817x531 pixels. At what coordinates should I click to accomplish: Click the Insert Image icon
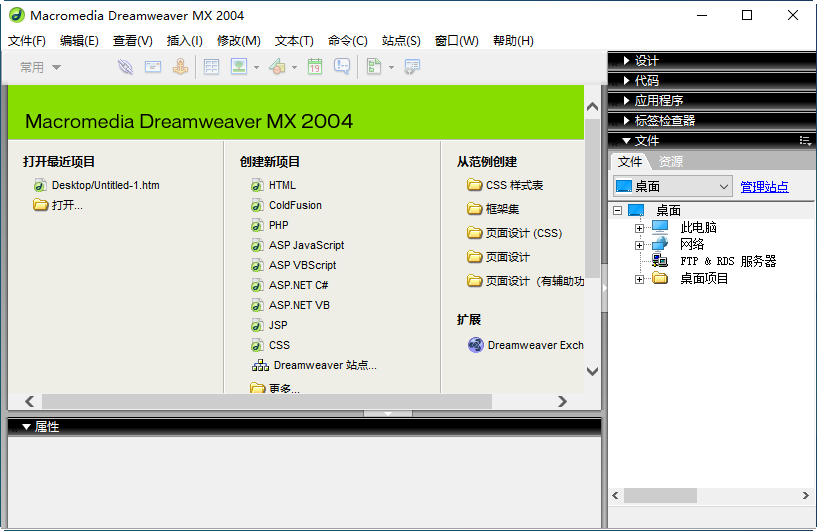(239, 67)
